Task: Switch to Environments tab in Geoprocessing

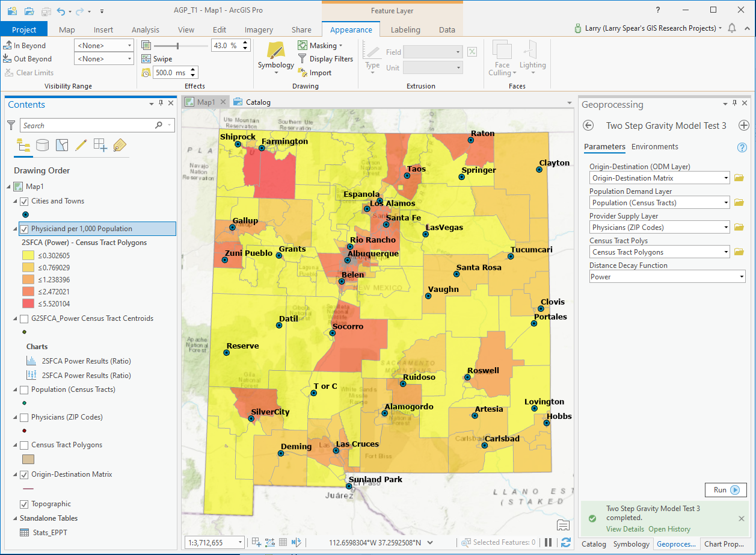Action: click(x=654, y=146)
